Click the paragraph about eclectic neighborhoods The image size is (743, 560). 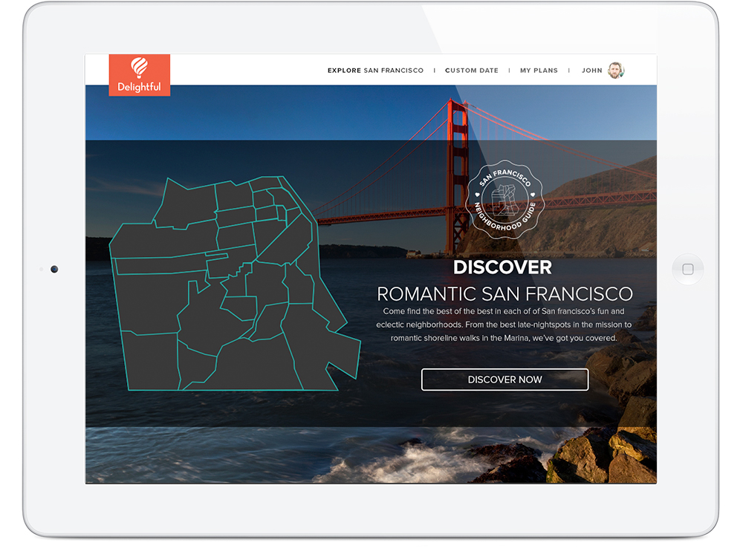coord(504,325)
